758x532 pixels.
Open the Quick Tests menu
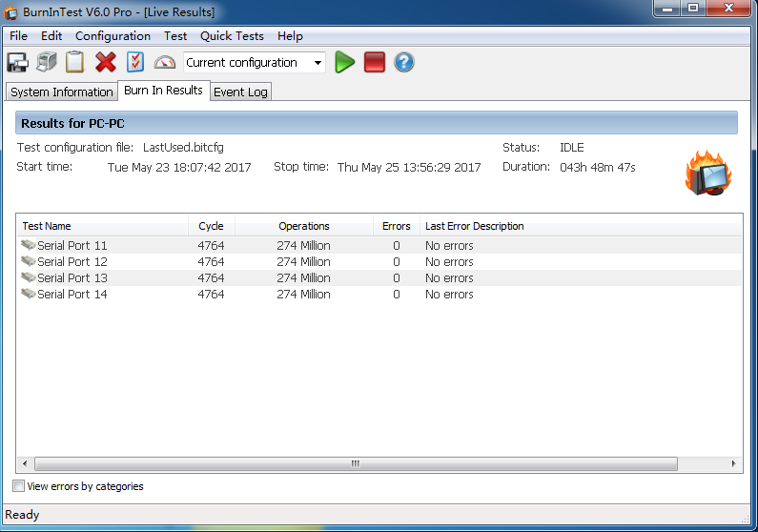[232, 36]
